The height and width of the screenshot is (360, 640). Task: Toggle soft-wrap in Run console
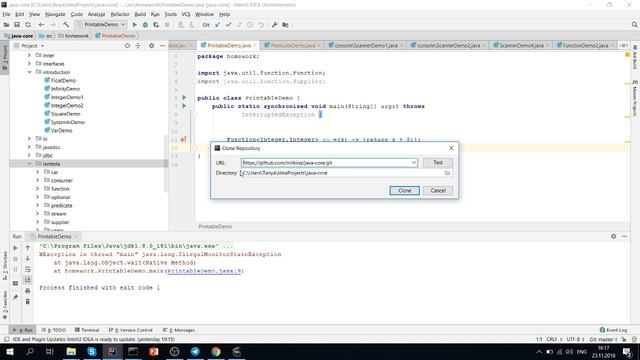28,269
